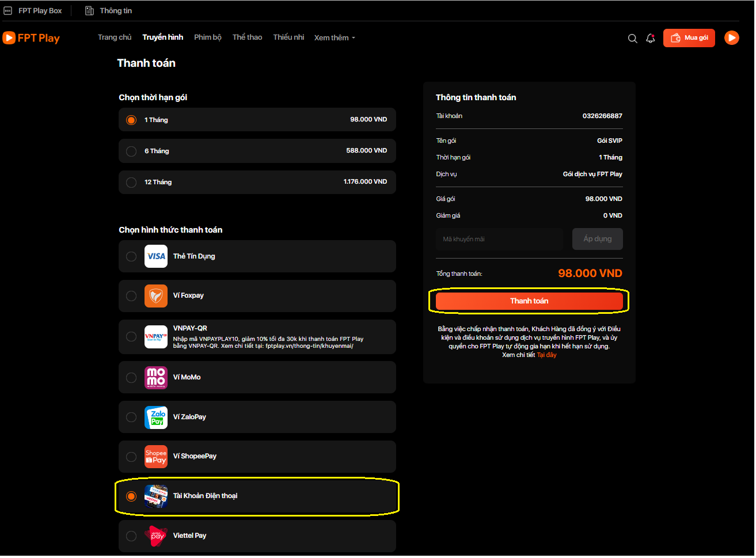
Task: Click the 1.176.000 VND price
Action: tap(365, 182)
